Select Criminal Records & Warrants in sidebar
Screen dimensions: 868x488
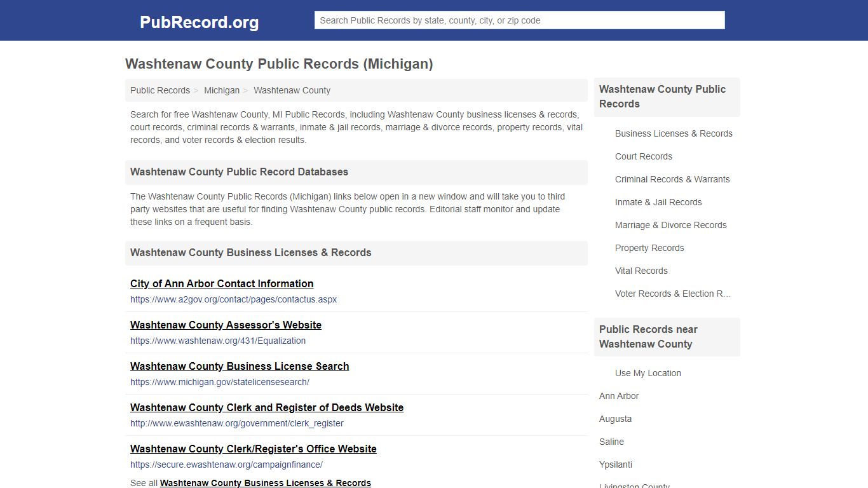click(672, 179)
